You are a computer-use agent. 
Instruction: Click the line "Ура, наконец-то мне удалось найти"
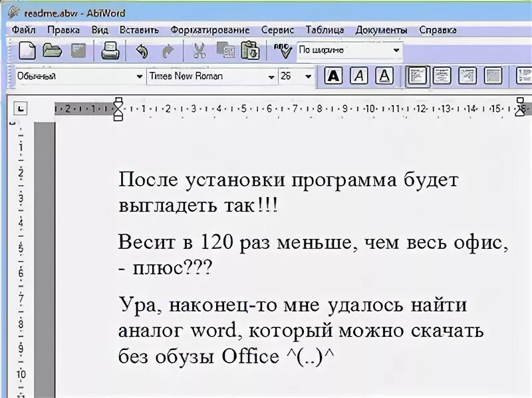(x=293, y=305)
